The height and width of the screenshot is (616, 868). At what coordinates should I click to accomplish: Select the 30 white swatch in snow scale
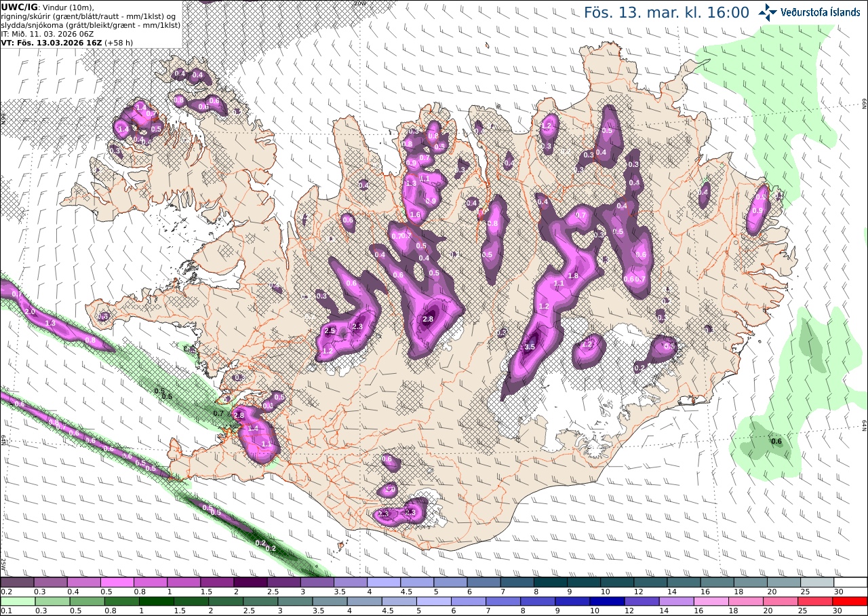pos(850,582)
